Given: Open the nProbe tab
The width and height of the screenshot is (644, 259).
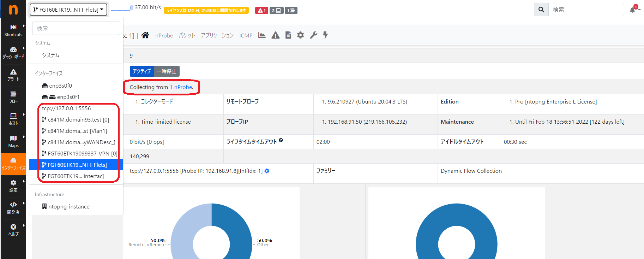Looking at the screenshot, I should coord(164,35).
